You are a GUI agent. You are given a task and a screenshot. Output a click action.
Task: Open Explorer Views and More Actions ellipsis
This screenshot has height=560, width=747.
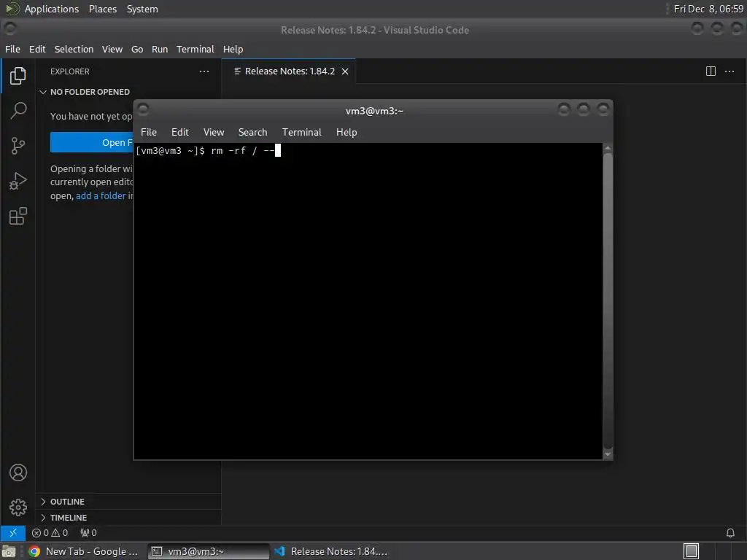tap(204, 71)
